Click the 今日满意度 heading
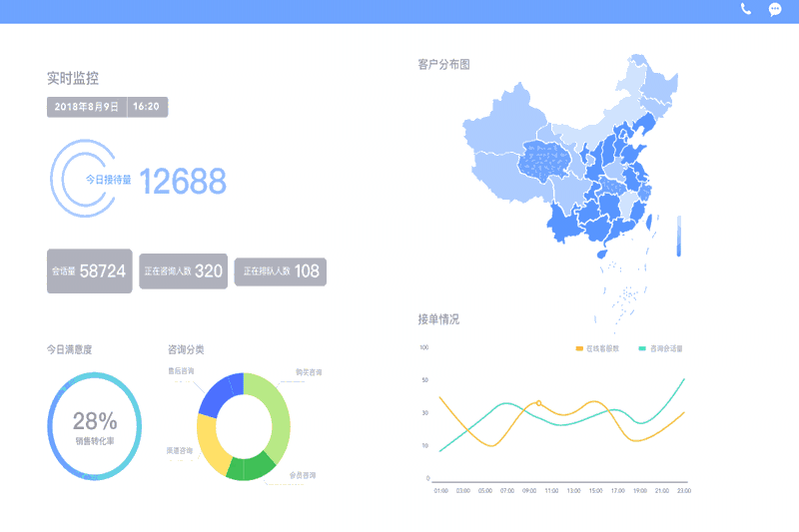This screenshot has width=799, height=532. [x=69, y=349]
